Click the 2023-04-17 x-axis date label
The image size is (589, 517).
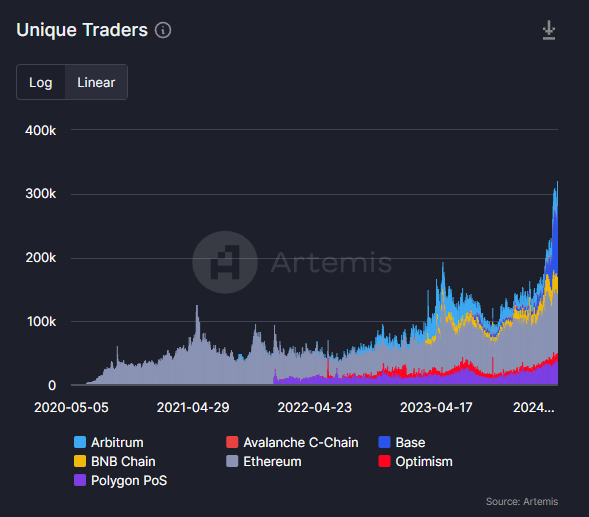(436, 407)
